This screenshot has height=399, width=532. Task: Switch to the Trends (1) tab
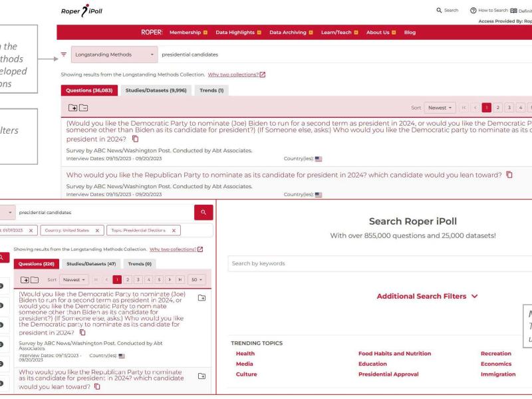(x=211, y=90)
